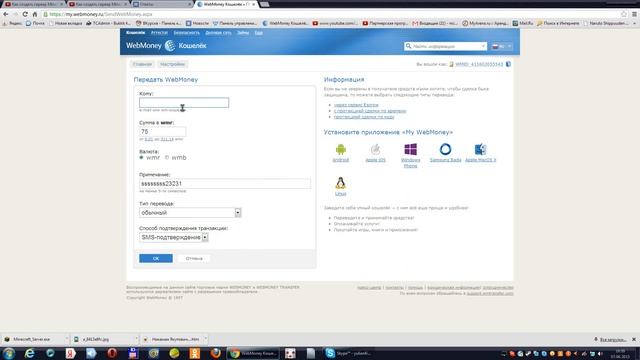This screenshot has height=360, width=640.
Task: Open the Chrome menu icon
Action: tap(634, 14)
